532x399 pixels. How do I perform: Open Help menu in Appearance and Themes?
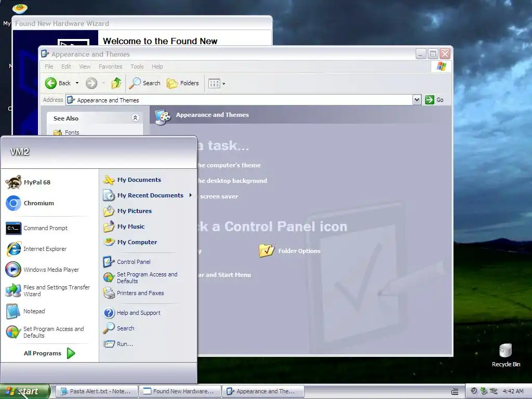[x=157, y=66]
